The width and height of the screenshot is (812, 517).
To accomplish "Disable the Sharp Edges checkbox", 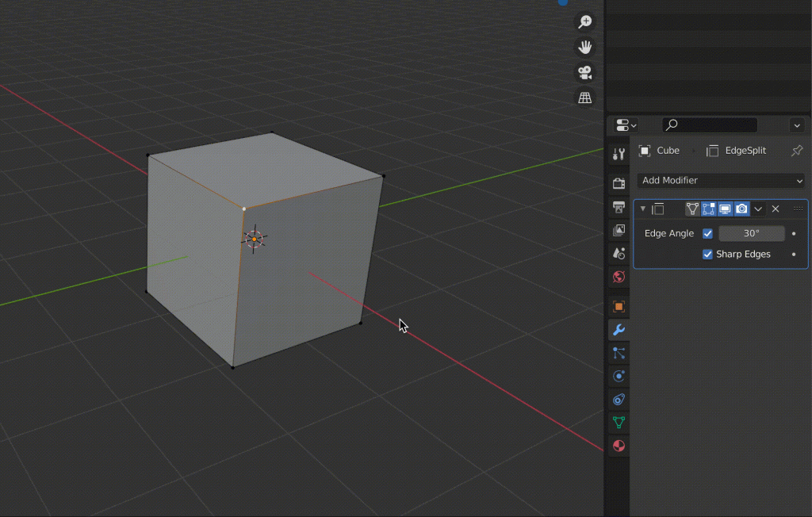I will (708, 254).
